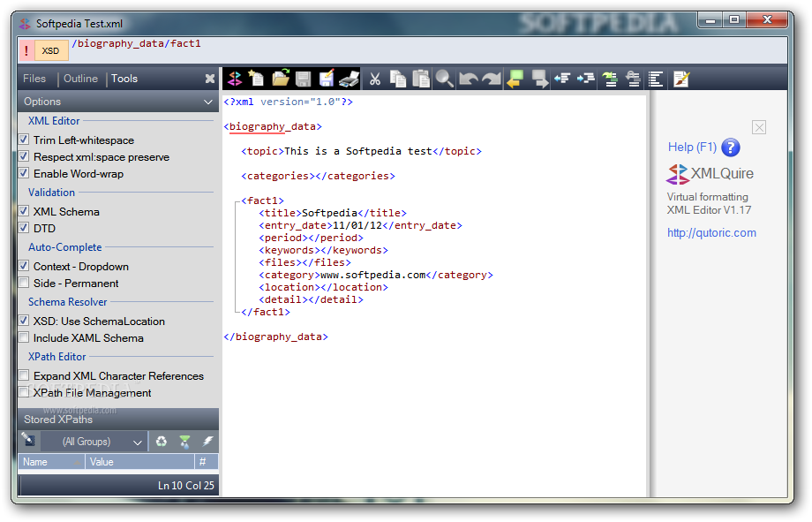Click the pencil edit icon in Stored XPaths
The image size is (812, 522).
click(x=28, y=440)
